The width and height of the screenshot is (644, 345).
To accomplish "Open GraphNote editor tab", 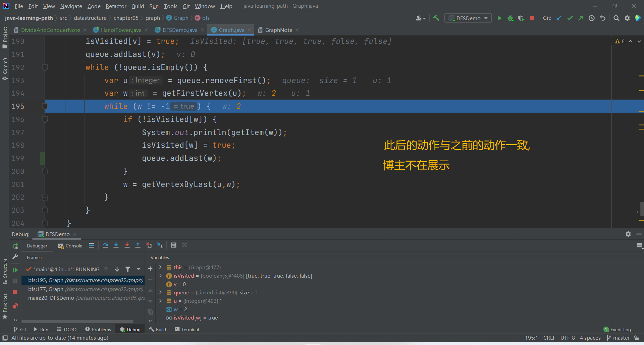I will tap(278, 30).
